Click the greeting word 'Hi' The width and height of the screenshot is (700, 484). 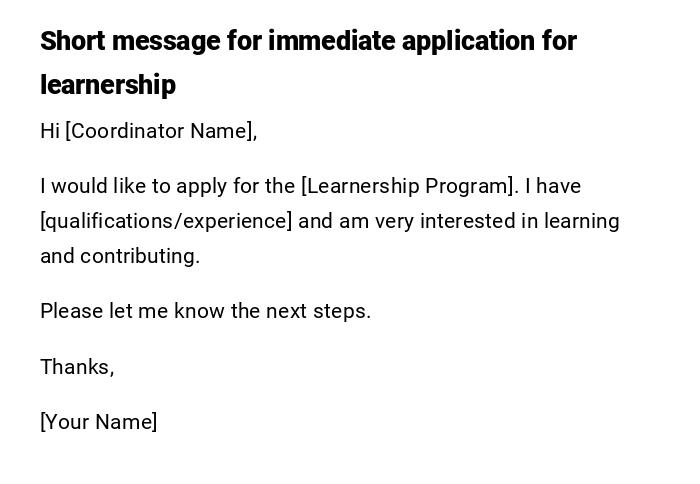(50, 131)
